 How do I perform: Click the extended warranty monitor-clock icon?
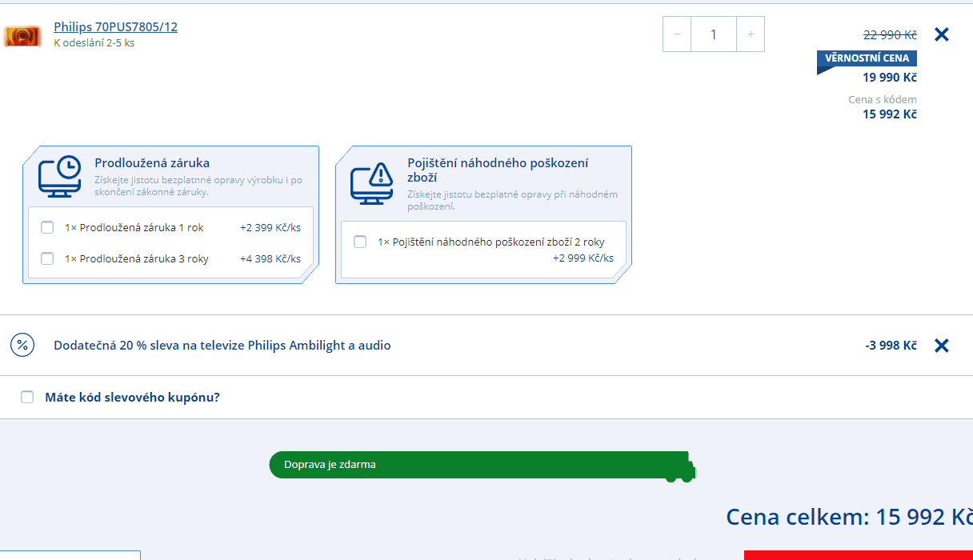[60, 176]
